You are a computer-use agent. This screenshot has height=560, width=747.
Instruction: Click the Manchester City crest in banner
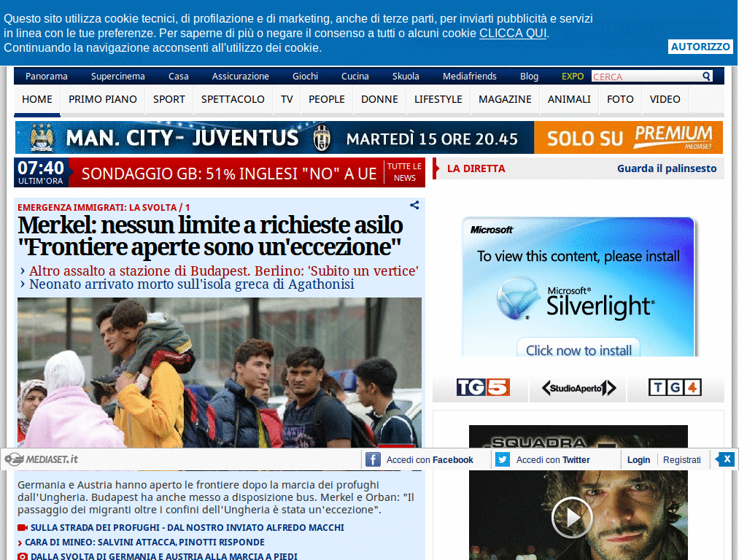click(42, 138)
